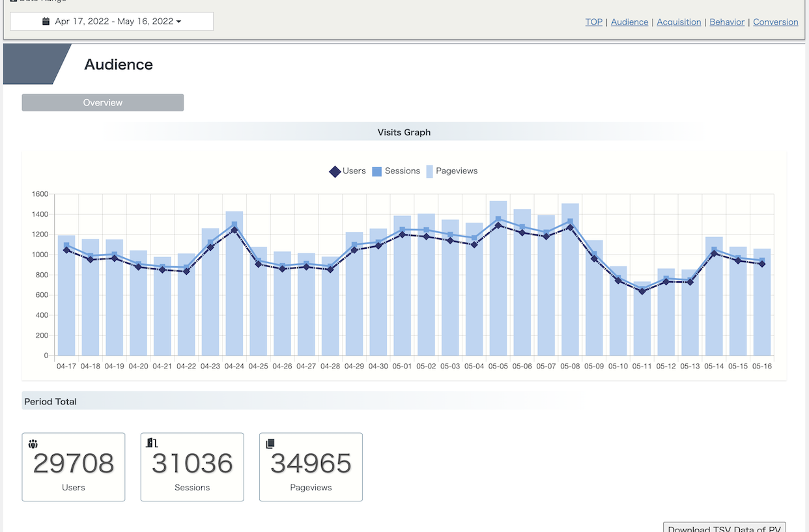Toggle the Users series in chart legend
The height and width of the screenshot is (532, 809).
pyautogui.click(x=347, y=171)
